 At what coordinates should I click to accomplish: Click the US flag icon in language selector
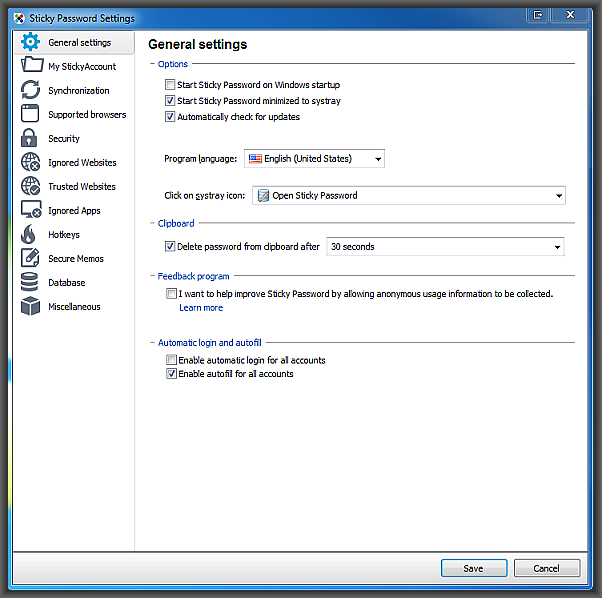tap(255, 159)
